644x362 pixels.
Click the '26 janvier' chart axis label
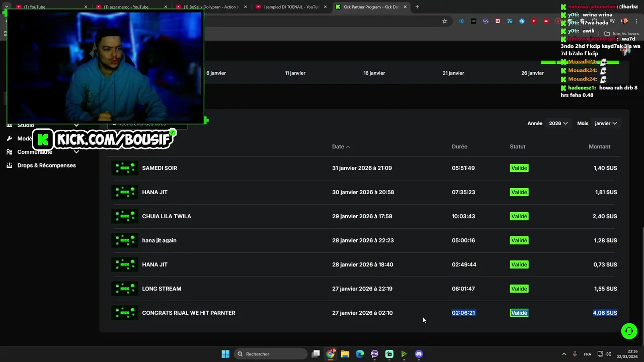532,73
